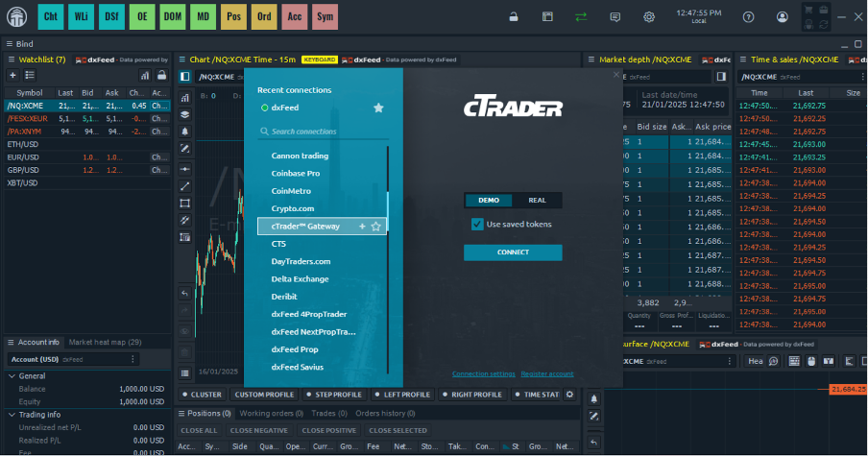Image resolution: width=868 pixels, height=456 pixels.
Task: Open the Working orders tab
Action: coord(271,413)
